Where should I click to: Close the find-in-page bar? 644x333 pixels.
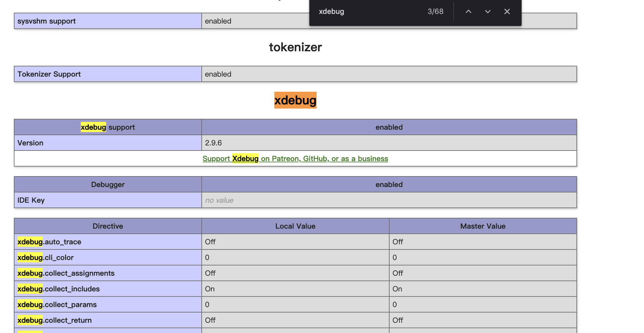click(x=507, y=11)
